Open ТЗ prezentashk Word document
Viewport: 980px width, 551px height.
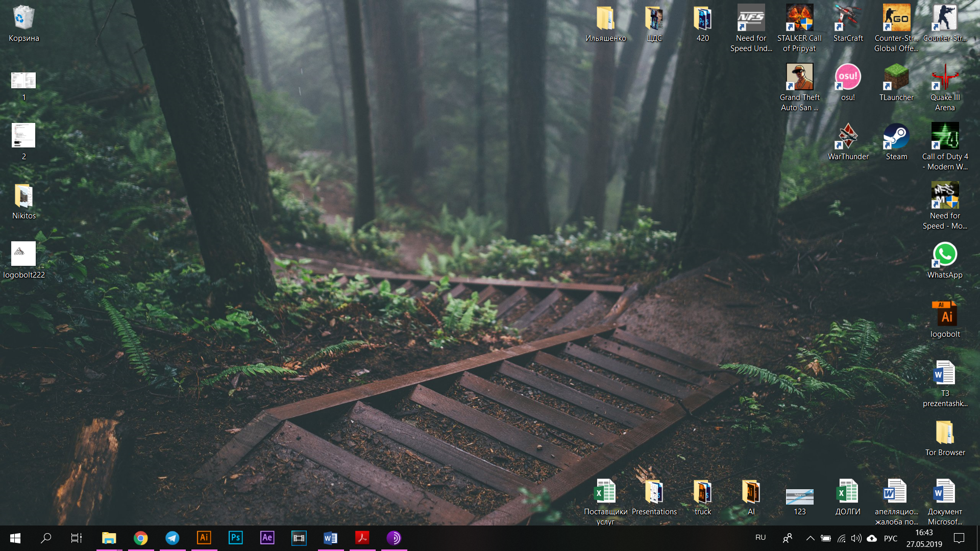pos(945,384)
